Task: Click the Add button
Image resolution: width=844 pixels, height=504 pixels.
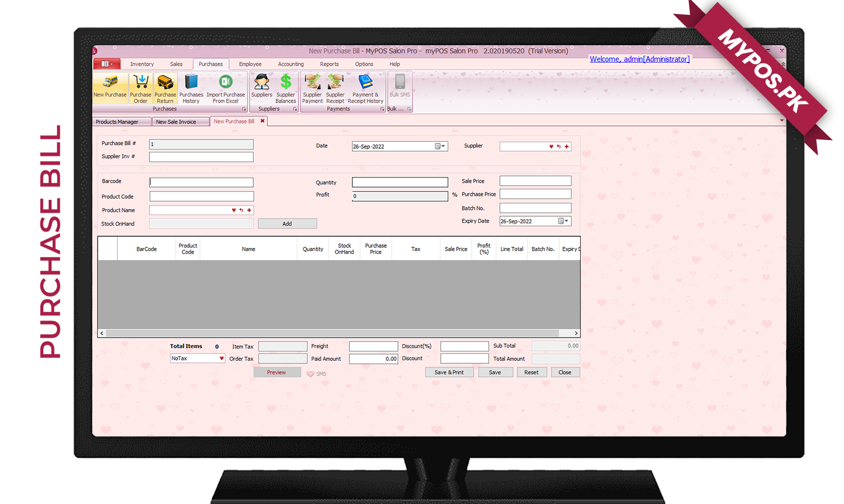Action: click(x=287, y=223)
